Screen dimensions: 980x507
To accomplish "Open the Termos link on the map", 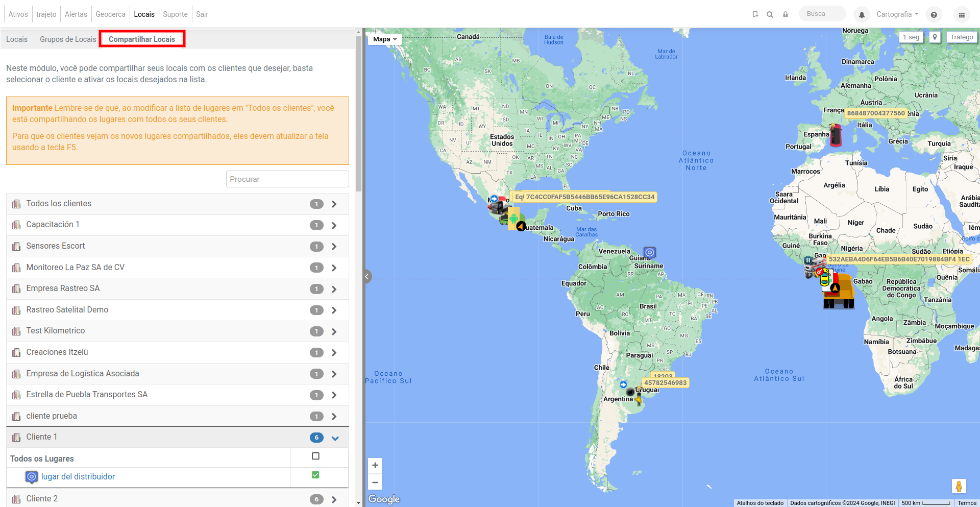I will click(967, 503).
